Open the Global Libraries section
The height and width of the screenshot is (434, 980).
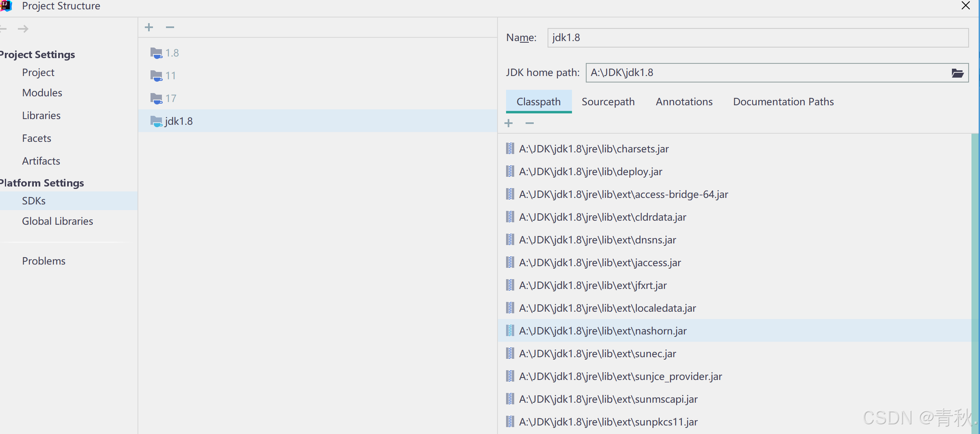tap(57, 221)
